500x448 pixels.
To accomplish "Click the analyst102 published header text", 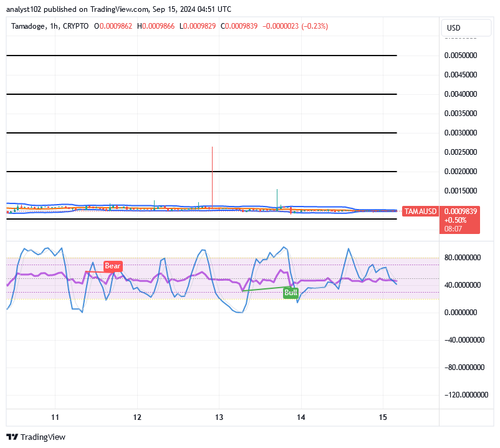I will [118, 9].
